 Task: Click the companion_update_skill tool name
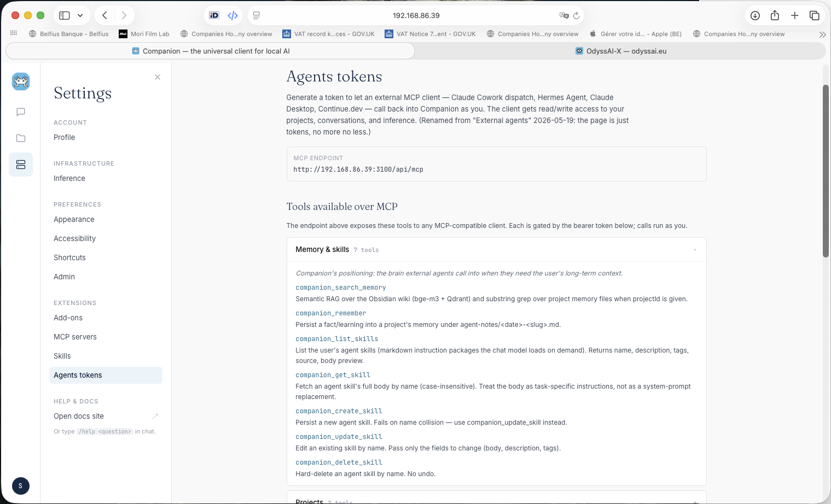click(x=339, y=437)
